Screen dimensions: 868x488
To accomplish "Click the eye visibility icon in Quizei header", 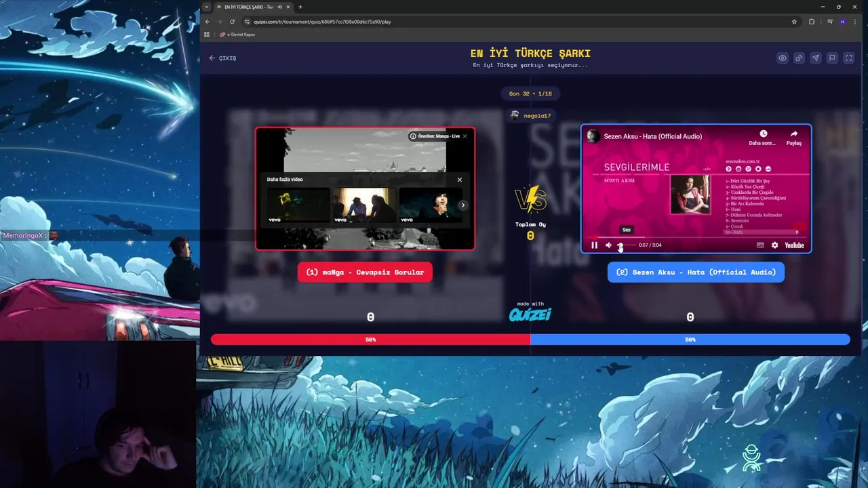I will [x=783, y=58].
